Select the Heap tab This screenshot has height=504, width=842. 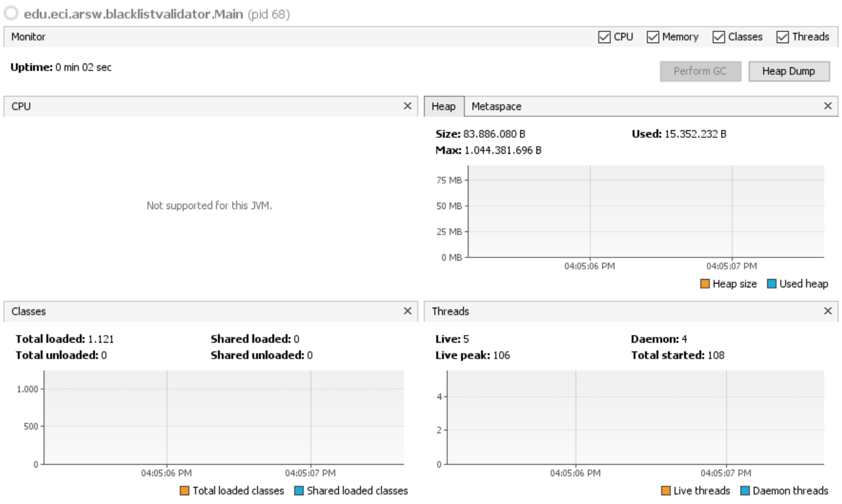click(444, 107)
